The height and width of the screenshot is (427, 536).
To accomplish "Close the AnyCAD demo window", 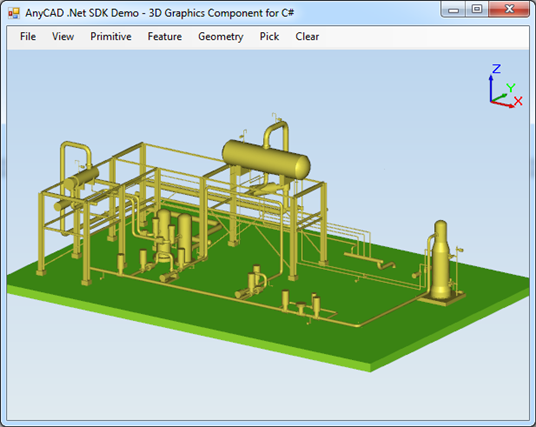I will tap(509, 10).
